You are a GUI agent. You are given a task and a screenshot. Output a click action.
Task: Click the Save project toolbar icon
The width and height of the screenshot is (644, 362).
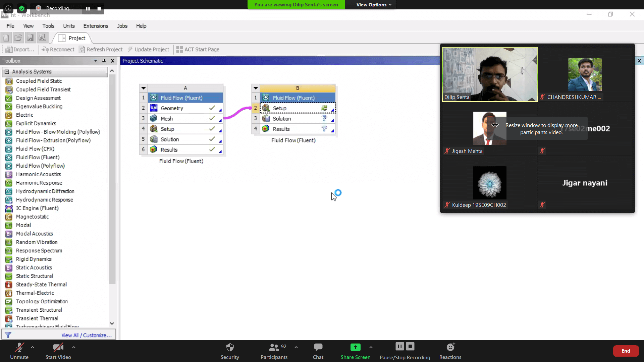click(30, 38)
